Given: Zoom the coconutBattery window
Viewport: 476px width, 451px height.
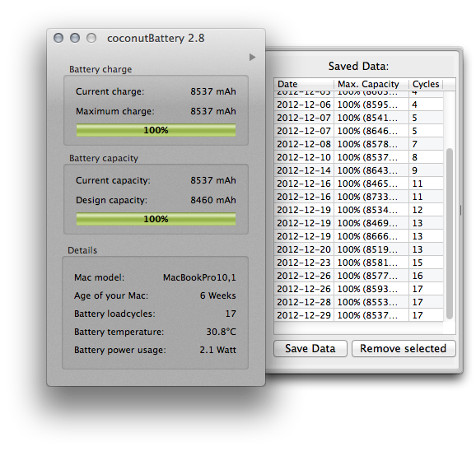Looking at the screenshot, I should 91,38.
